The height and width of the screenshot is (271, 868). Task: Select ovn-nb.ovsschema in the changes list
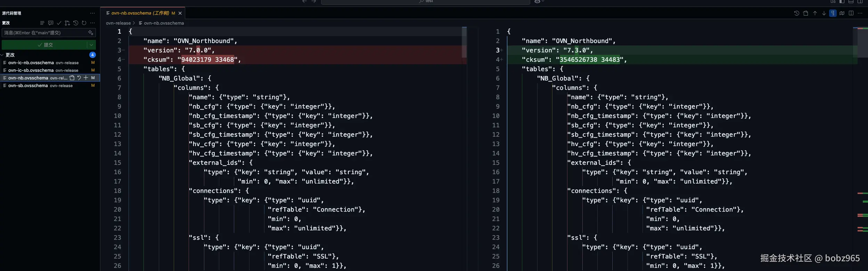point(50,78)
